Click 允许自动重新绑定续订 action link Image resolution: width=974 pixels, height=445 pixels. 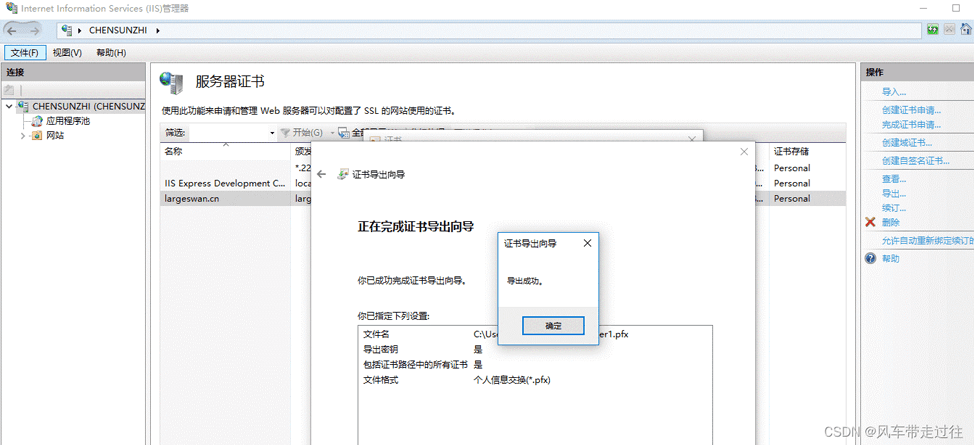tap(927, 241)
